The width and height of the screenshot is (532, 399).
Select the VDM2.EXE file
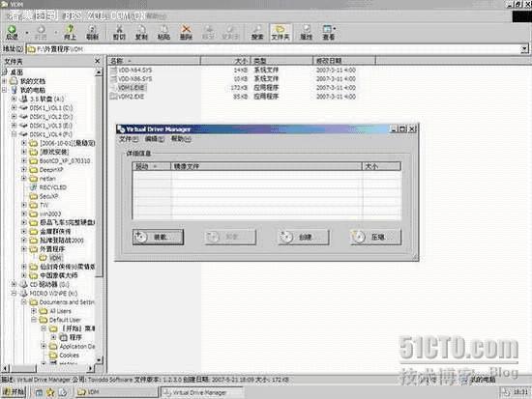tap(128, 97)
